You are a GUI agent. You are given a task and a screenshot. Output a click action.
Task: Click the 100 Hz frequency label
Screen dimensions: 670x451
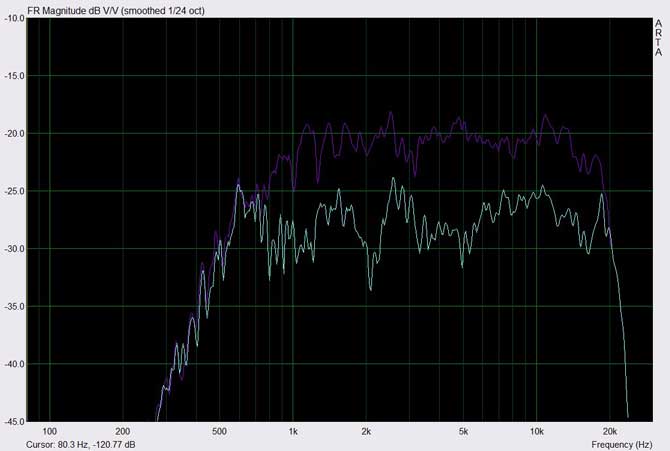tap(50, 432)
